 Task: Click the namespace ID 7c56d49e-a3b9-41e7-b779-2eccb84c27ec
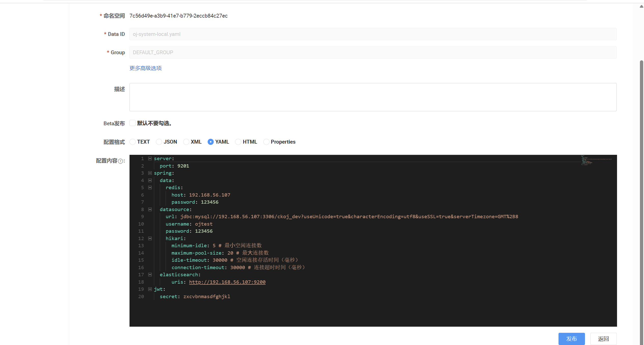click(x=179, y=16)
